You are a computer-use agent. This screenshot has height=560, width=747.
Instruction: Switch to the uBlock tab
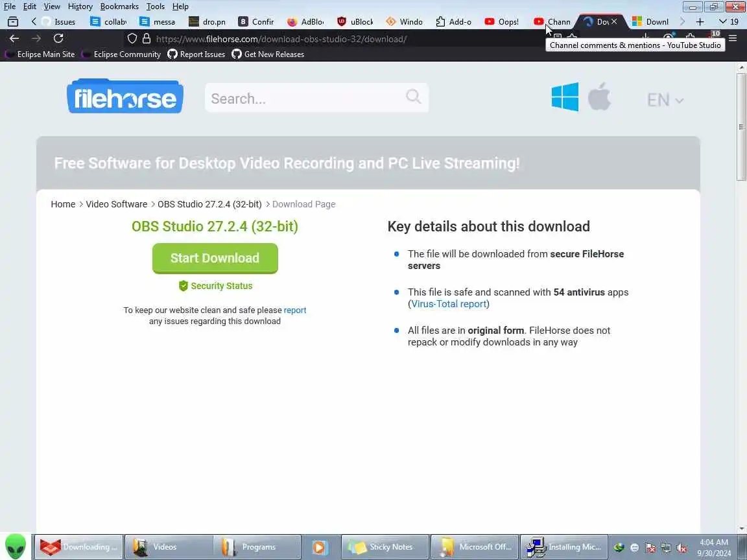(x=357, y=22)
